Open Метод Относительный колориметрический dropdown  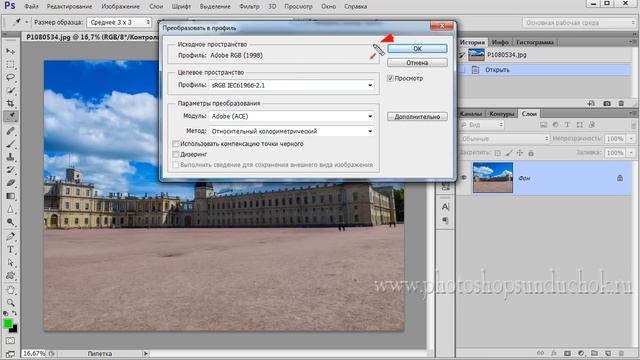coord(291,131)
